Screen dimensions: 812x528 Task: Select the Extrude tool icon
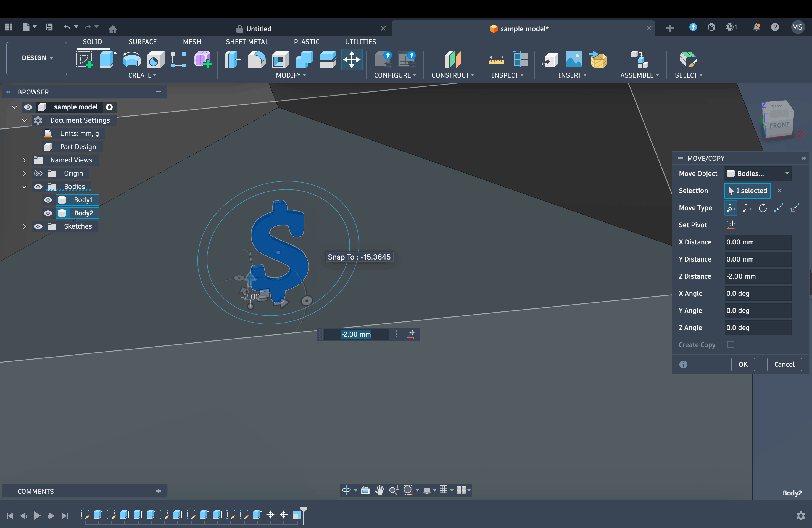(x=108, y=60)
